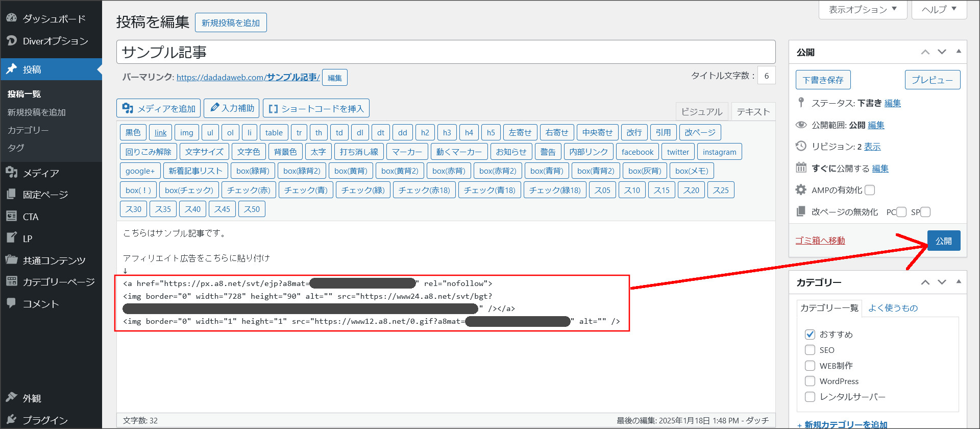
Task: Click the LP edit icon in sidebar
Action: tap(11, 237)
